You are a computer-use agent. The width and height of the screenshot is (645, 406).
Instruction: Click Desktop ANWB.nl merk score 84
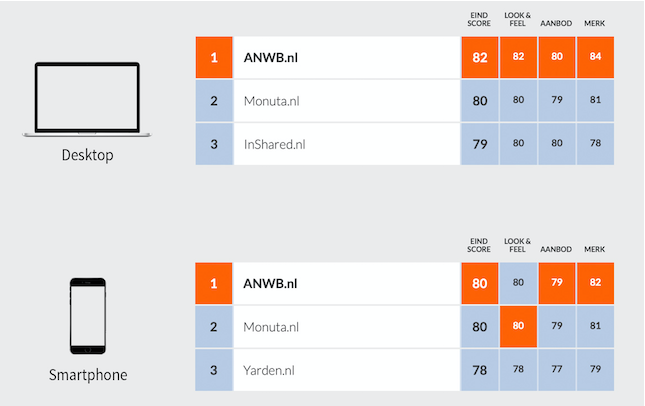coord(595,57)
